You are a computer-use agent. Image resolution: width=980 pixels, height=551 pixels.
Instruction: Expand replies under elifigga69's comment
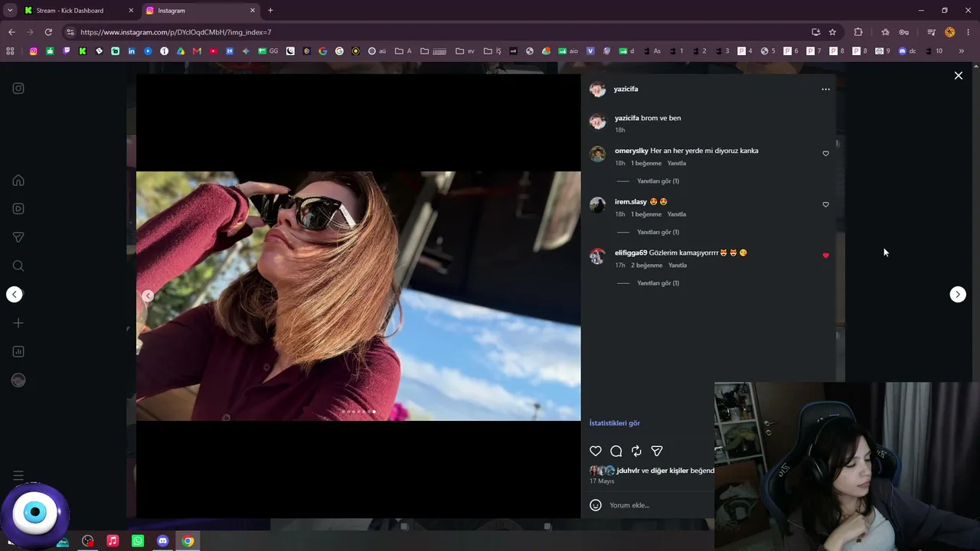pyautogui.click(x=658, y=283)
